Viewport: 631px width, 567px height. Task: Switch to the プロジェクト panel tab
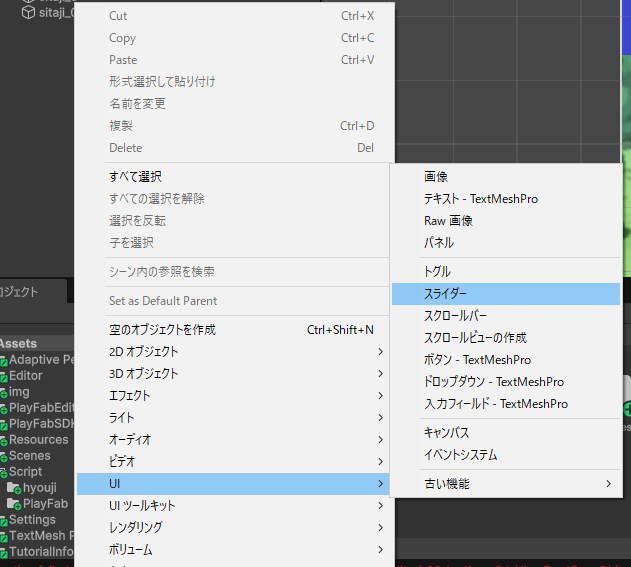point(32,291)
